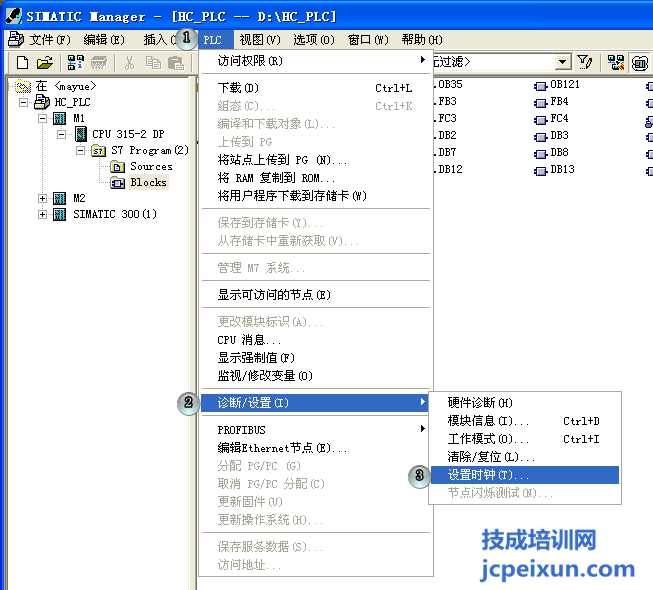Select the M1 station icon
The width and height of the screenshot is (653, 590).
click(x=60, y=118)
